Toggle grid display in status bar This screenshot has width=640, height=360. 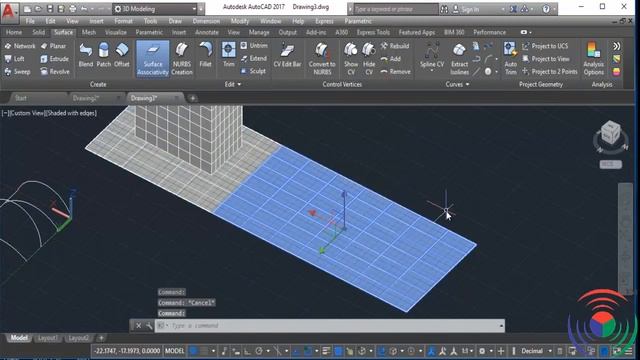194,351
